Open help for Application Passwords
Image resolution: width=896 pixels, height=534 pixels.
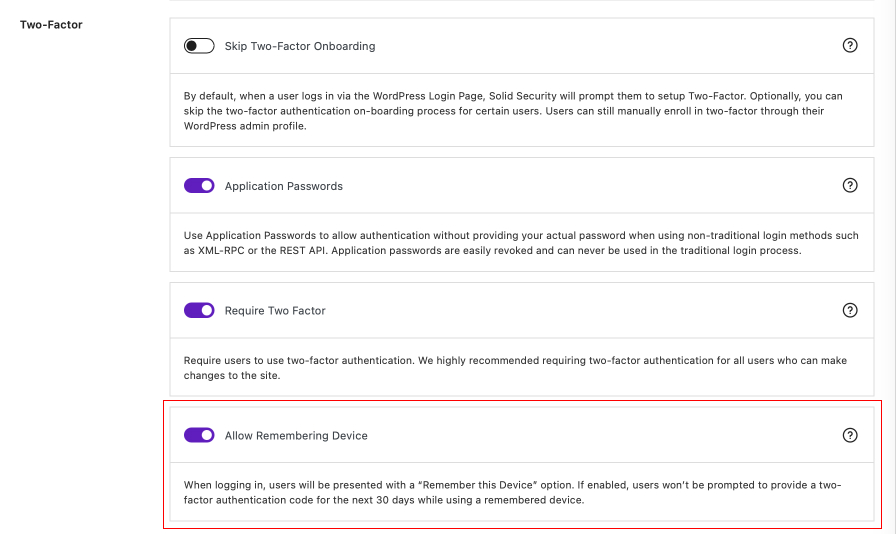[850, 186]
